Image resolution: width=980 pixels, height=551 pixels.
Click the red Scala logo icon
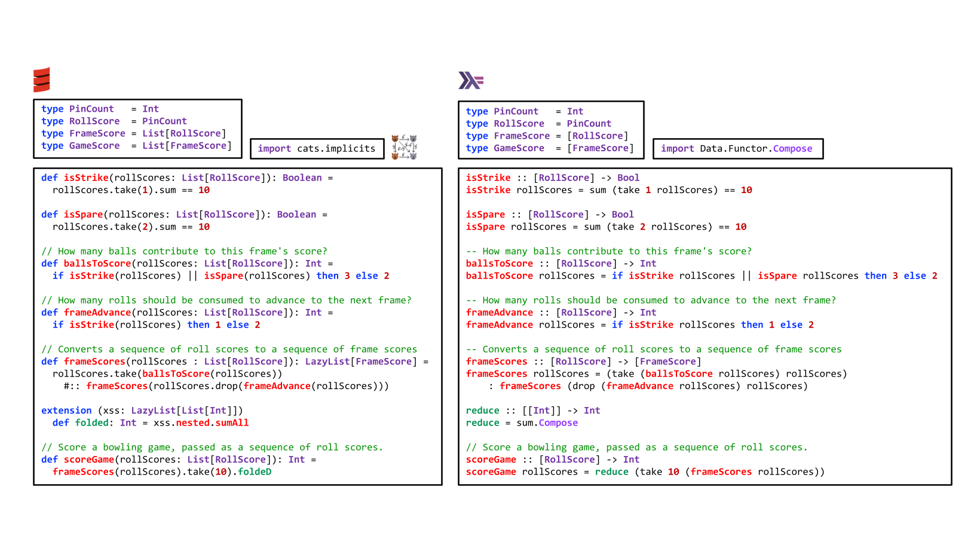click(x=42, y=79)
